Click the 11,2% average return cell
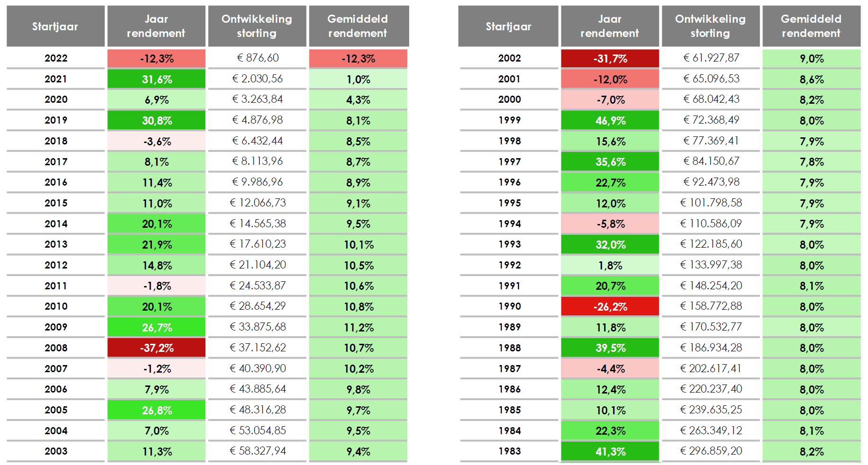The height and width of the screenshot is (465, 868). [x=358, y=328]
